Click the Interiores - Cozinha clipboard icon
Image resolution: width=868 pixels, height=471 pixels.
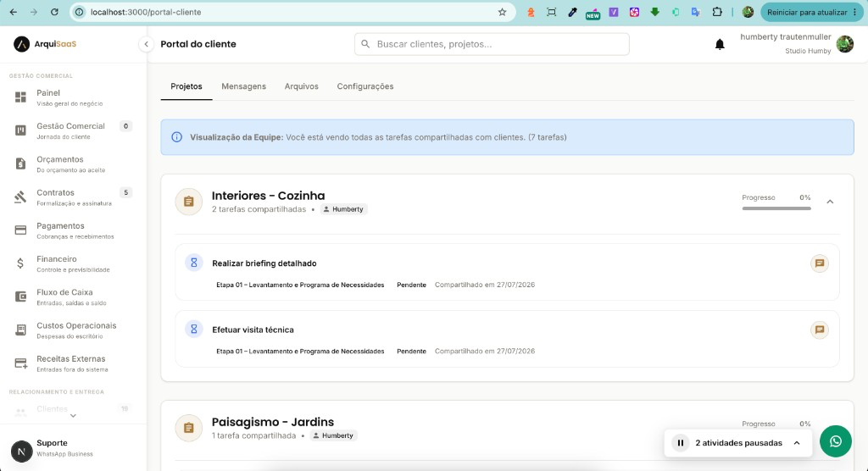pyautogui.click(x=189, y=202)
